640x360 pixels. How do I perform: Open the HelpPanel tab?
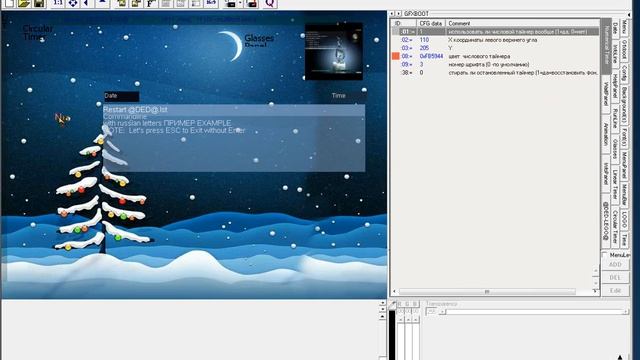(x=615, y=87)
